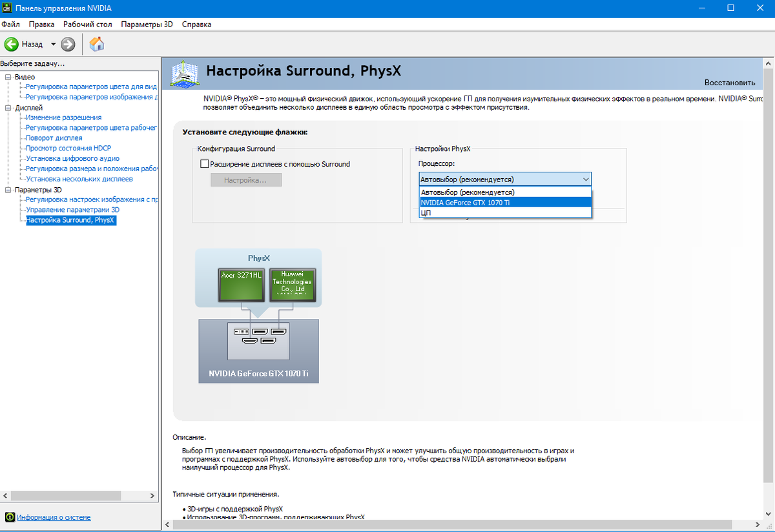The height and width of the screenshot is (532, 775).
Task: Open Регулировка параметров цвета рабочего стола
Action: click(x=91, y=128)
